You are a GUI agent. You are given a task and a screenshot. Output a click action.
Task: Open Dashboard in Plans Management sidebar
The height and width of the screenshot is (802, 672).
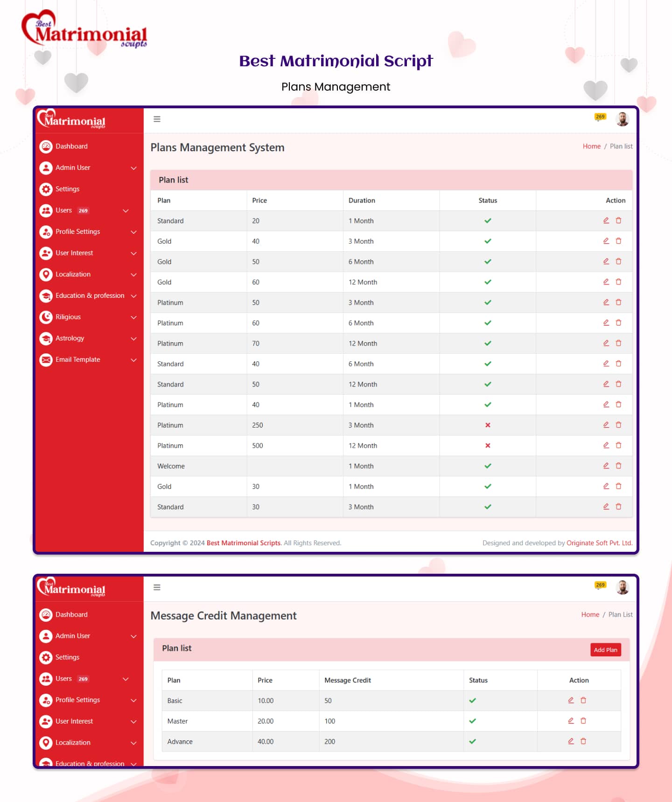click(71, 146)
